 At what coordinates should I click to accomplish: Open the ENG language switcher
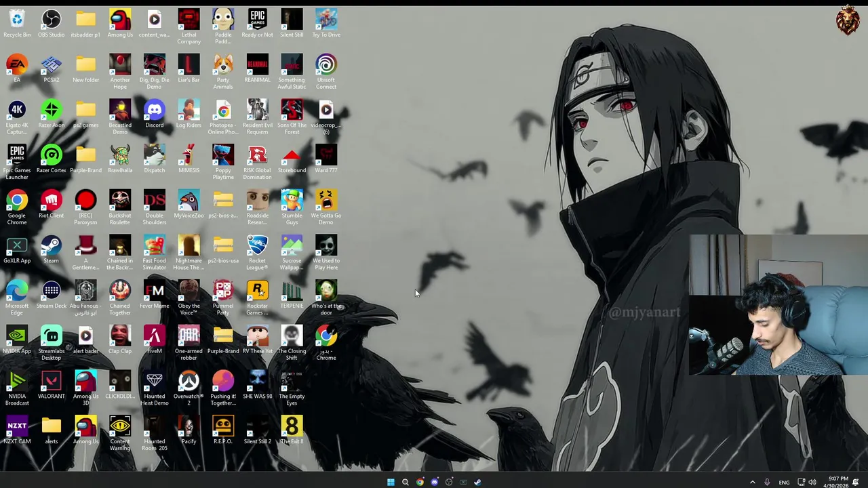click(784, 482)
